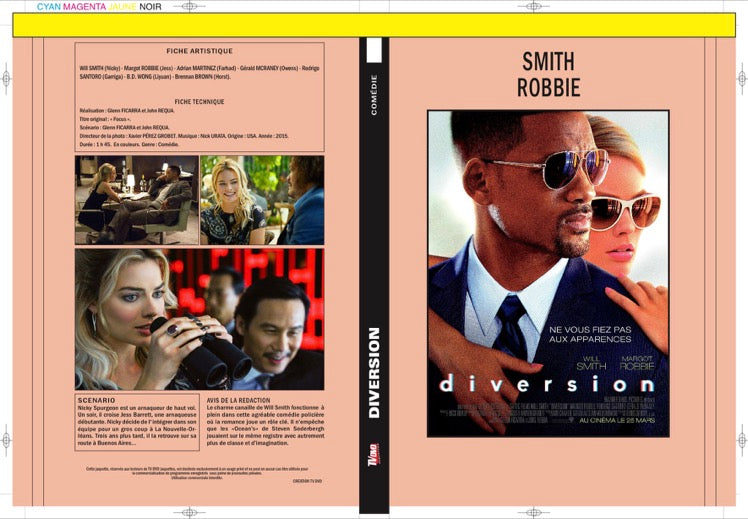
Task: Select the large photo of woman with binoculars
Action: (x=199, y=319)
